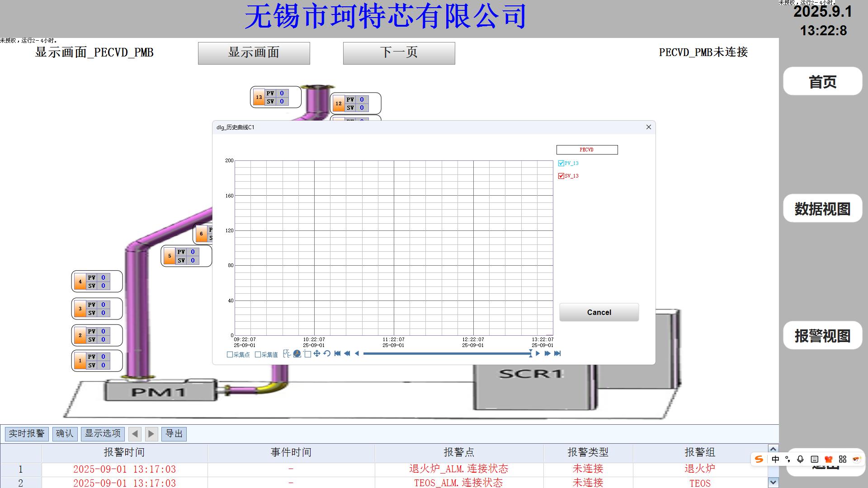
Task: Click the undo/reset rotate arrow icon
Action: pyautogui.click(x=327, y=354)
